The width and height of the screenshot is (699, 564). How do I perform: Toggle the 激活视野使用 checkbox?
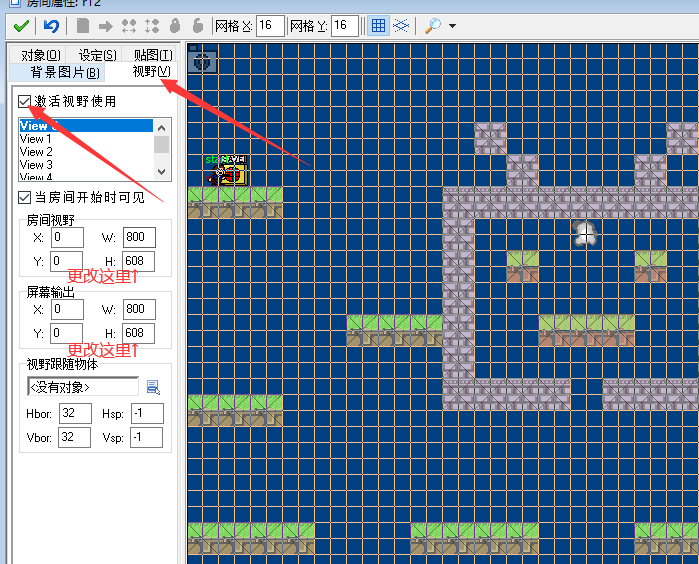pyautogui.click(x=25, y=102)
